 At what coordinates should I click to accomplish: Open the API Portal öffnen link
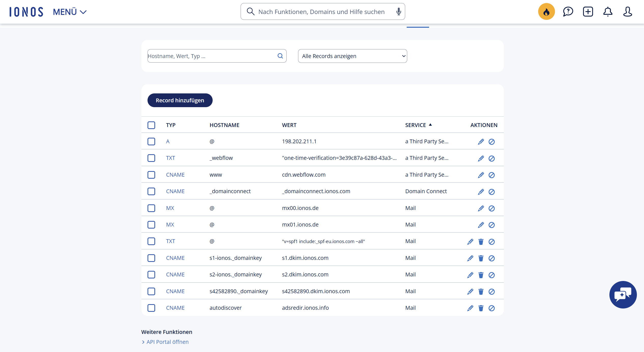[x=167, y=342]
